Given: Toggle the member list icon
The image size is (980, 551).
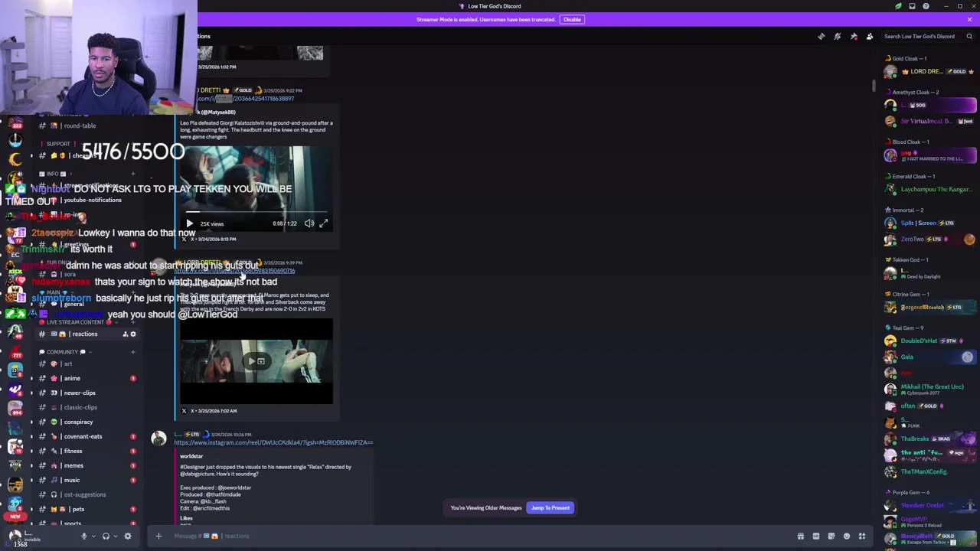Looking at the screenshot, I should pyautogui.click(x=870, y=36).
